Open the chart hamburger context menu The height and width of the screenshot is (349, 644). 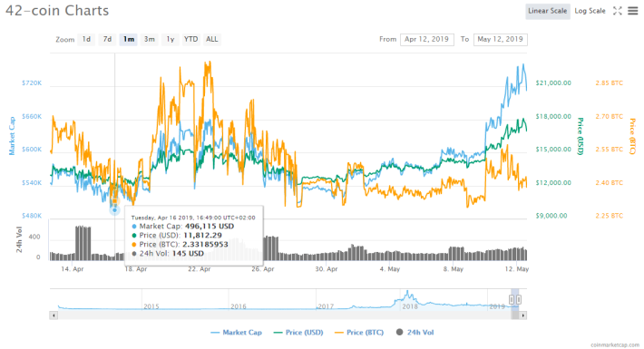tap(633, 11)
